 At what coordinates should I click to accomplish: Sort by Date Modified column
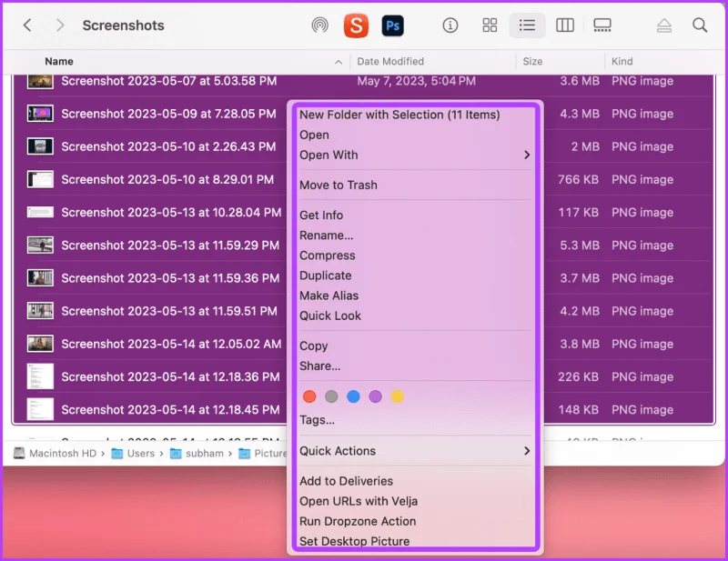click(390, 61)
